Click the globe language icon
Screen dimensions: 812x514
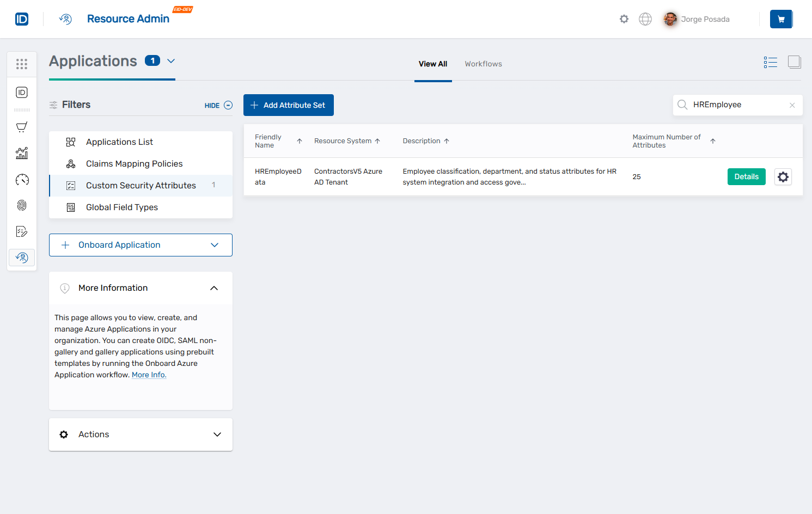click(x=645, y=19)
